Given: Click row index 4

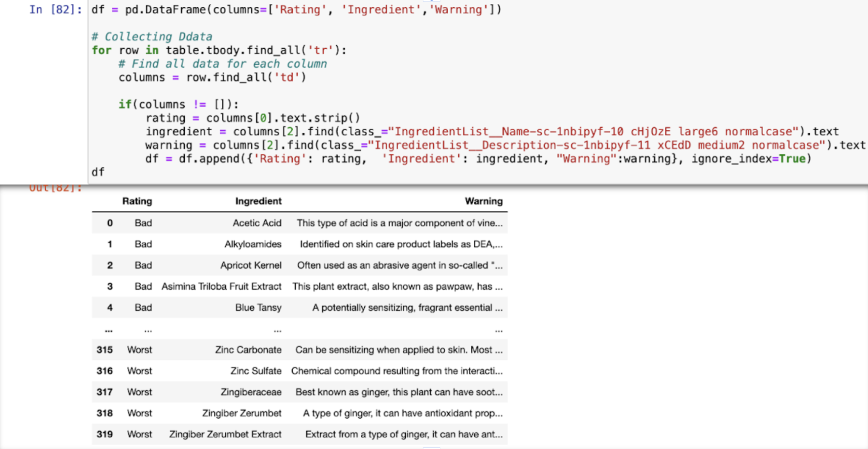Looking at the screenshot, I should pos(110,308).
